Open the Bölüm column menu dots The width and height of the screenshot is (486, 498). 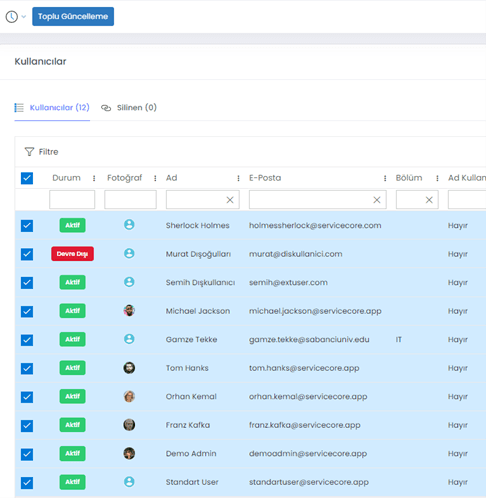[437, 178]
